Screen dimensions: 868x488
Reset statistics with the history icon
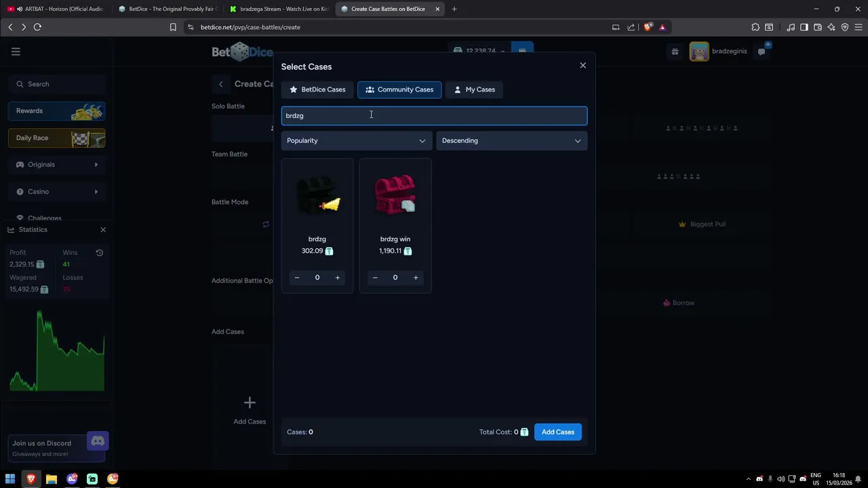pos(99,253)
